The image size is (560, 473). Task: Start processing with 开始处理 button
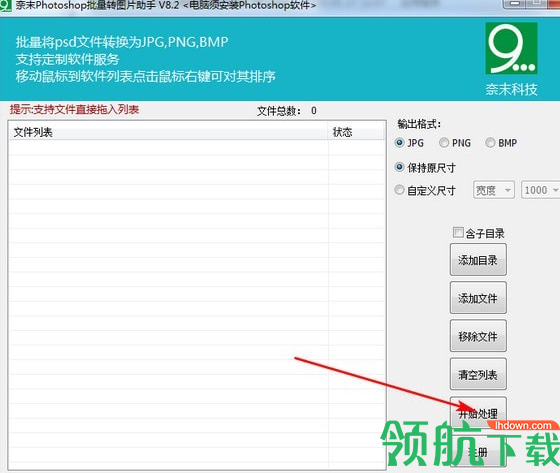(x=478, y=413)
